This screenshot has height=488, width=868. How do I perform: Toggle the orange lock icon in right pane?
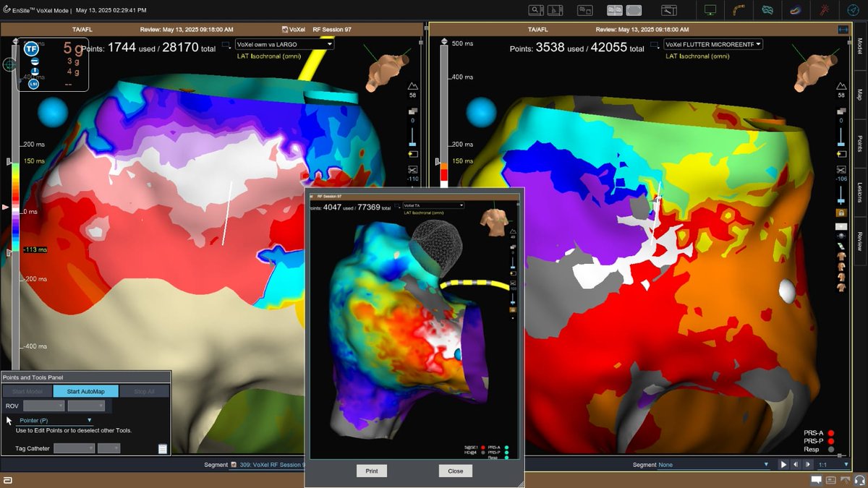point(841,213)
